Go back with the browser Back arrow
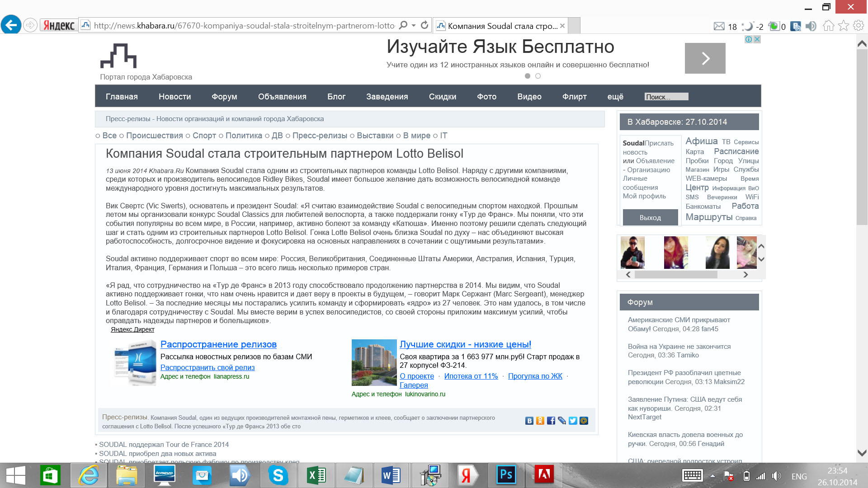 click(x=11, y=25)
